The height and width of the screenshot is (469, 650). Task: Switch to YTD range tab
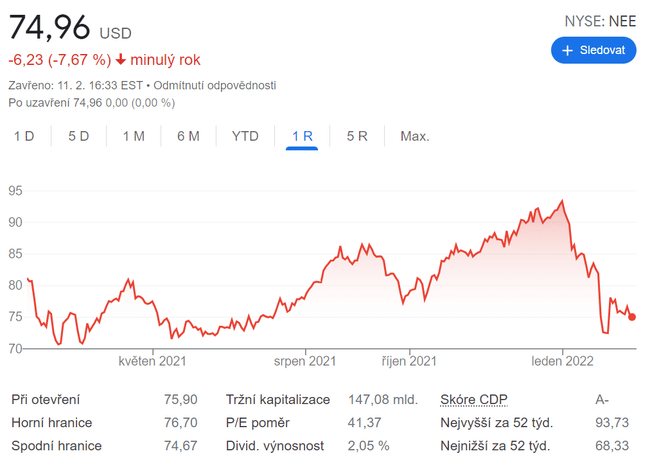[245, 136]
